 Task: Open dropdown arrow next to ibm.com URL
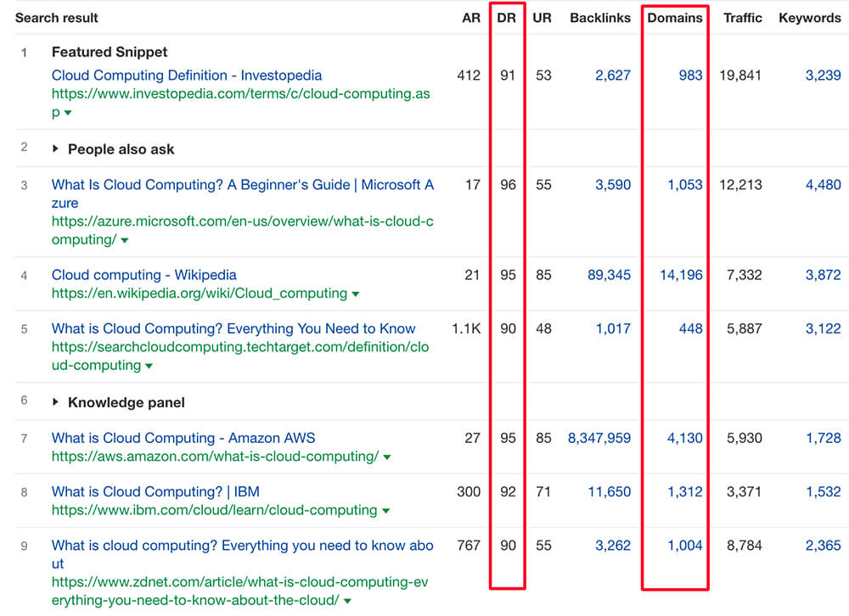click(386, 511)
